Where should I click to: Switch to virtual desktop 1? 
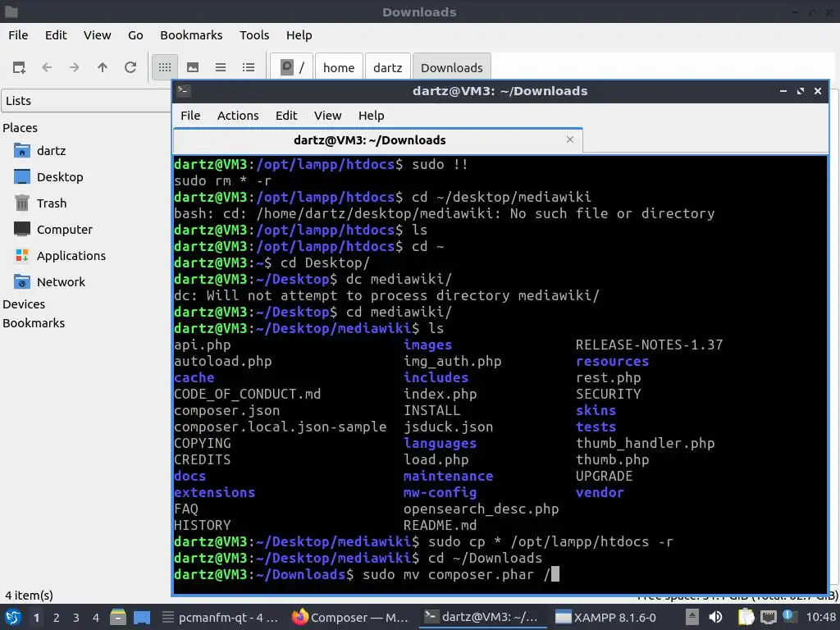point(36,618)
